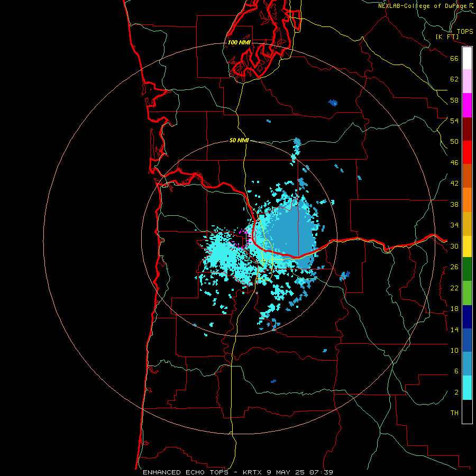The image size is (476, 476).
Task: Click the yellow 34 kft legend swatch
Action: (467, 246)
